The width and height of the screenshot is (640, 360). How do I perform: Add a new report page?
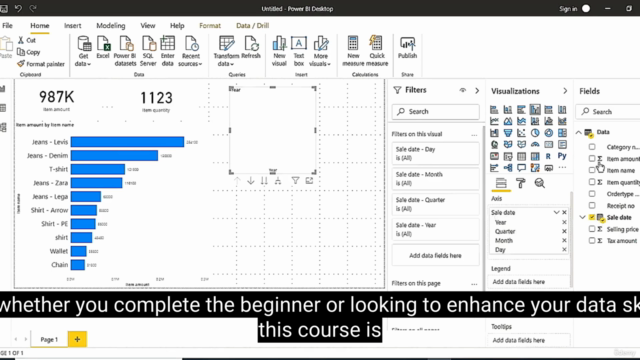[77, 339]
